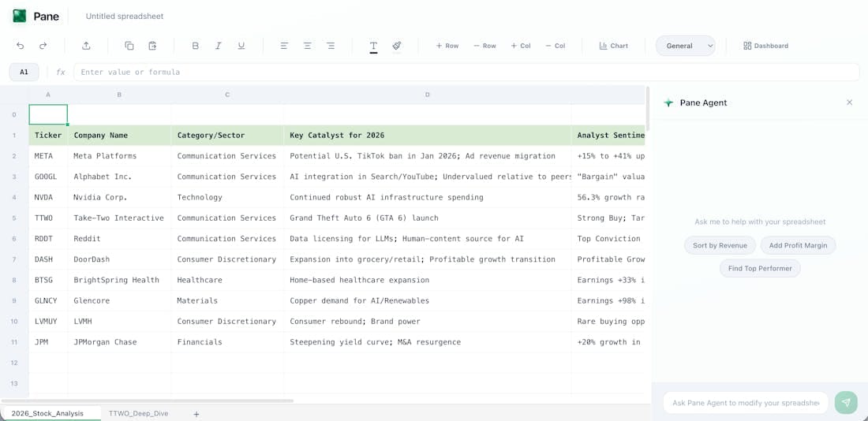
Task: Add a new sheet with plus icon
Action: coord(196,414)
